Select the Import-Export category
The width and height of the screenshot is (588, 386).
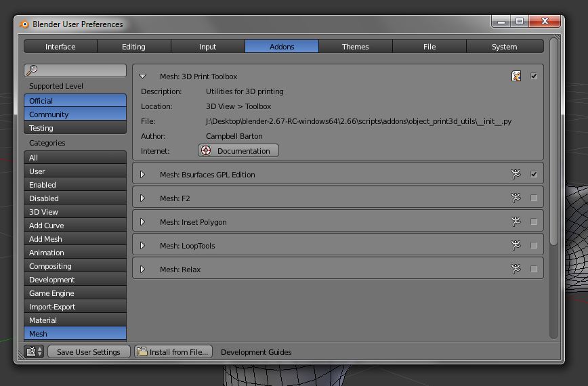(x=75, y=307)
